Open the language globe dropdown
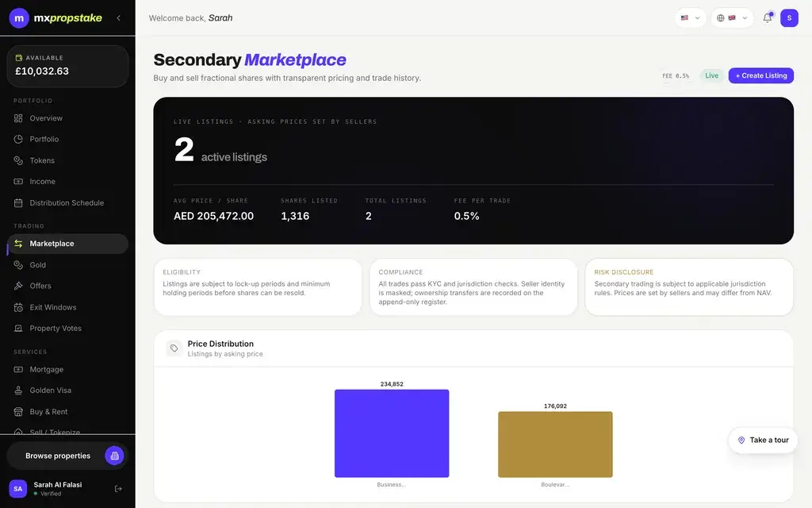The width and height of the screenshot is (812, 508). point(732,17)
